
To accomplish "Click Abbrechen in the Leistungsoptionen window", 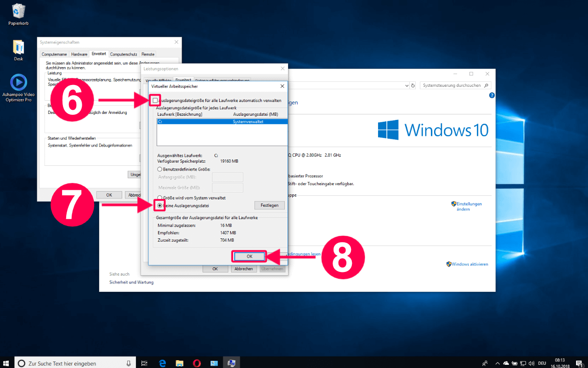I will (x=244, y=269).
